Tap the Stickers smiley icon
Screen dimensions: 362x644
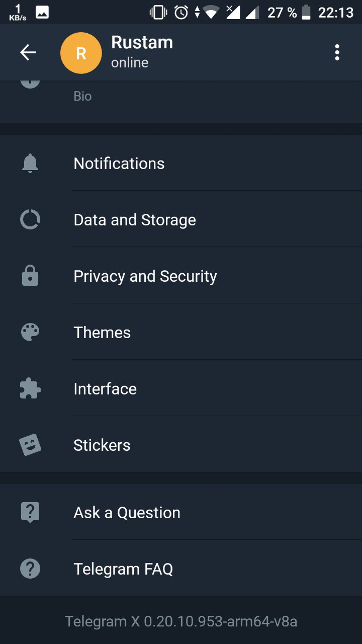click(x=30, y=445)
